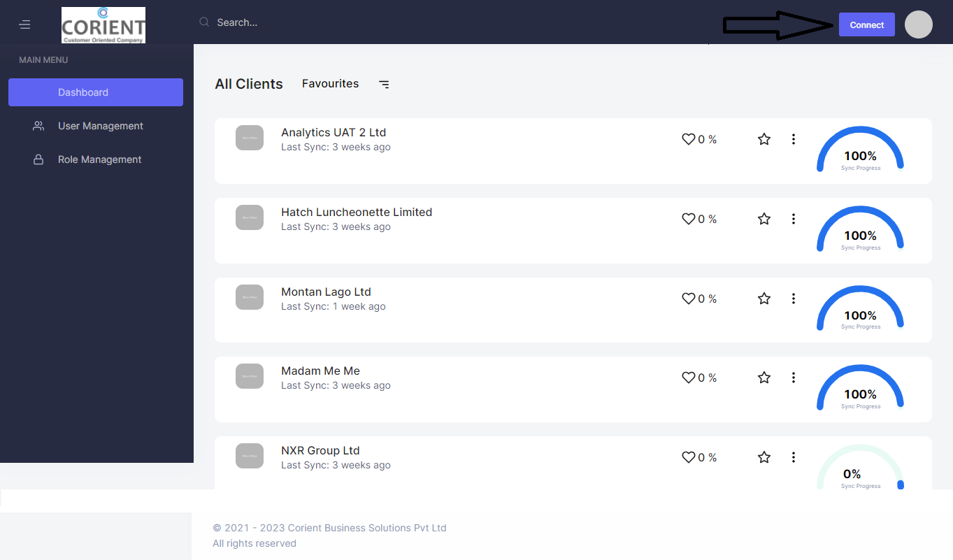Click heart icon for Madam Me Me

[x=688, y=378]
